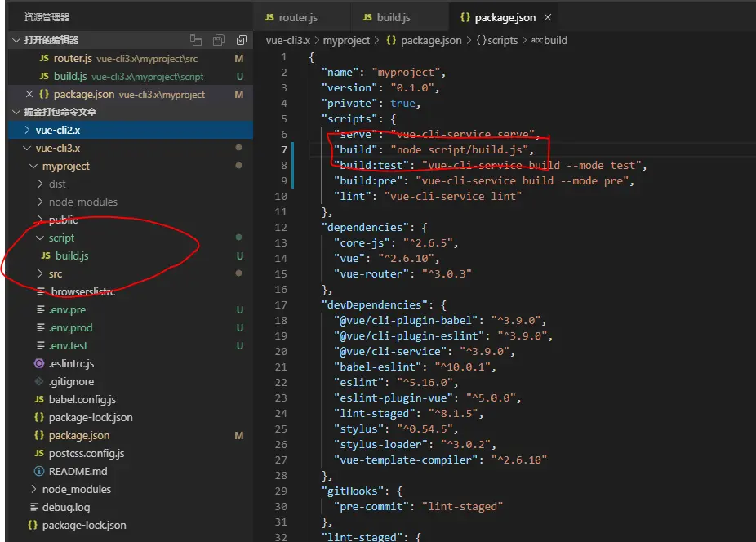Click the "private" true value

point(402,103)
